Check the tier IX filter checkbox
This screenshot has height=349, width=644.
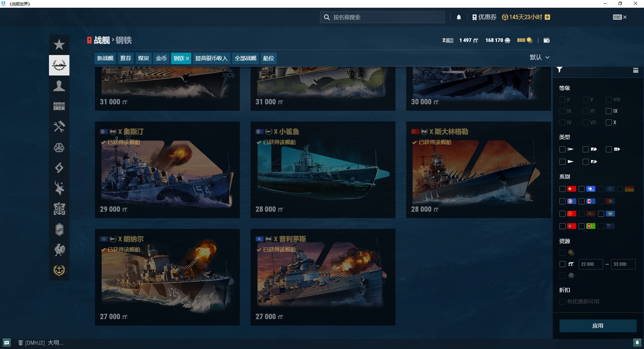(608, 111)
